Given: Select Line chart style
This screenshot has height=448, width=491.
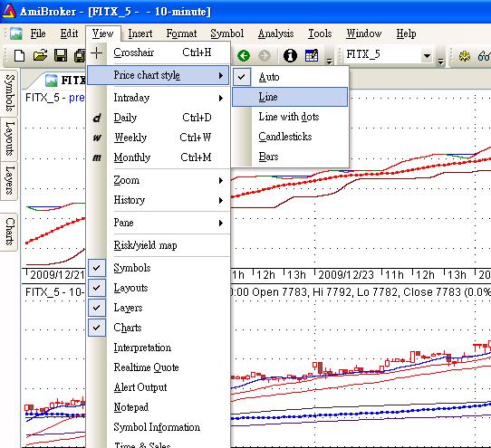Looking at the screenshot, I should (290, 97).
